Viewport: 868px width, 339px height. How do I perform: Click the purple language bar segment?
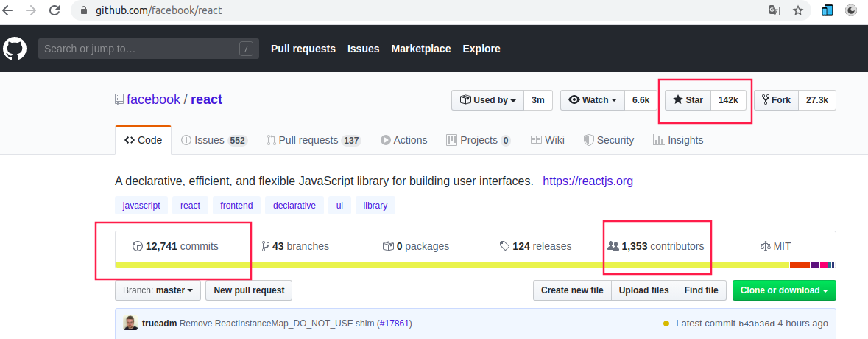[x=815, y=265]
